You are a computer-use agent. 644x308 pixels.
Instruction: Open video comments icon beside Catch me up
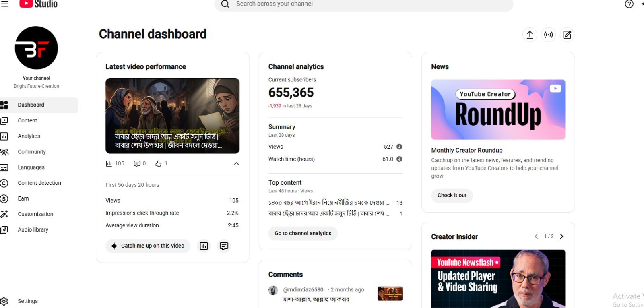pyautogui.click(x=224, y=246)
